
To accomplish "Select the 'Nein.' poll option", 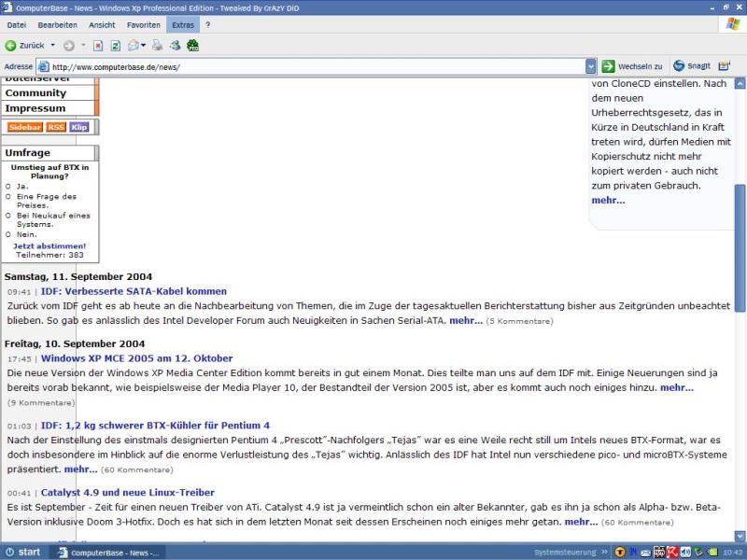I will click(x=8, y=234).
